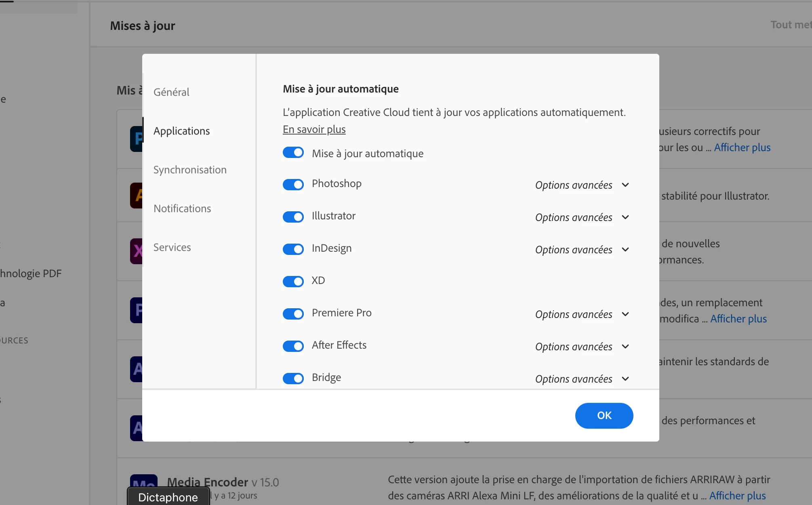Expand Options avancées for Photoshop
Screen dimensions: 812x505
pyautogui.click(x=625, y=185)
